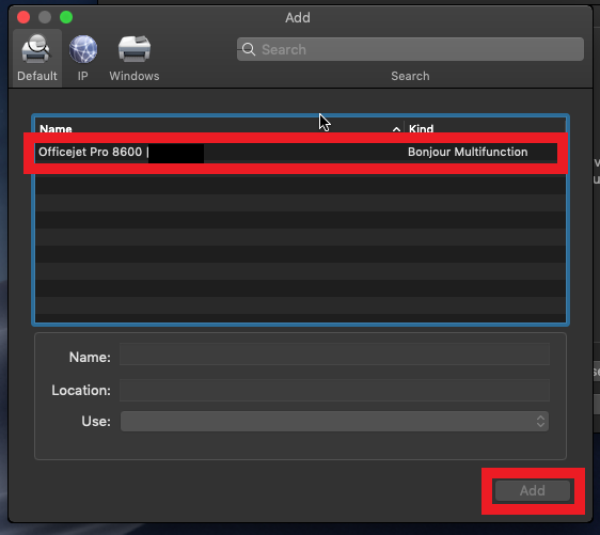The width and height of the screenshot is (600, 535).
Task: Close the Add window with red button
Action: point(23,17)
